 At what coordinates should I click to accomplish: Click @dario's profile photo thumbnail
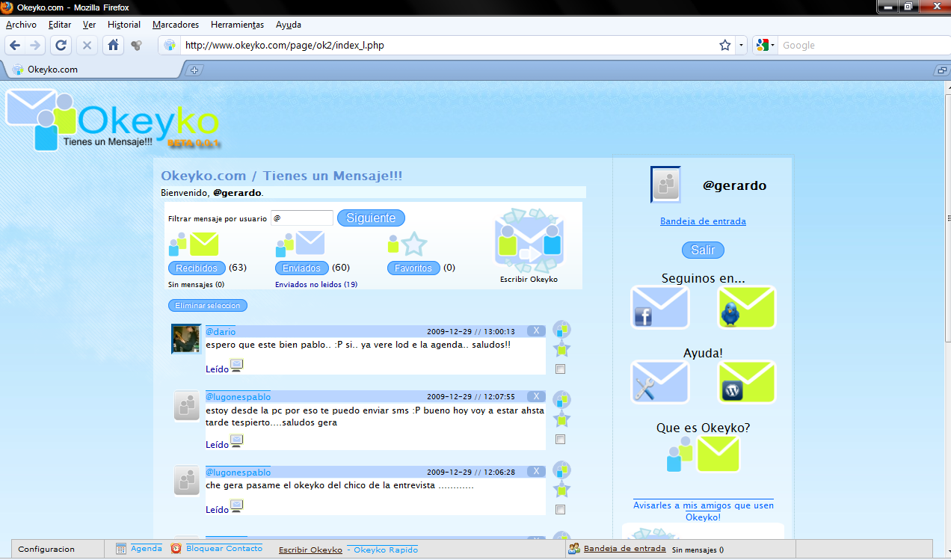[186, 339]
